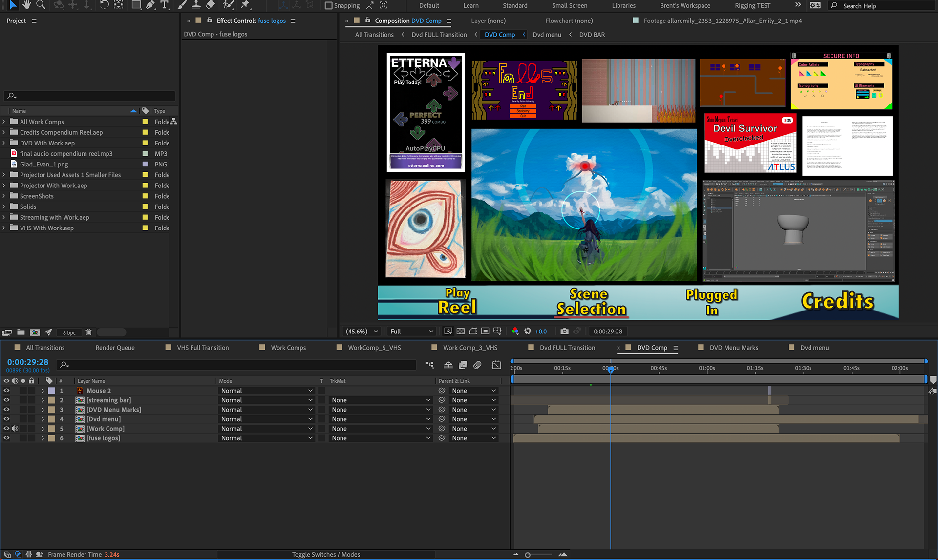Navigate to All Transitions breadcrumb
The height and width of the screenshot is (560, 938).
[x=374, y=35]
